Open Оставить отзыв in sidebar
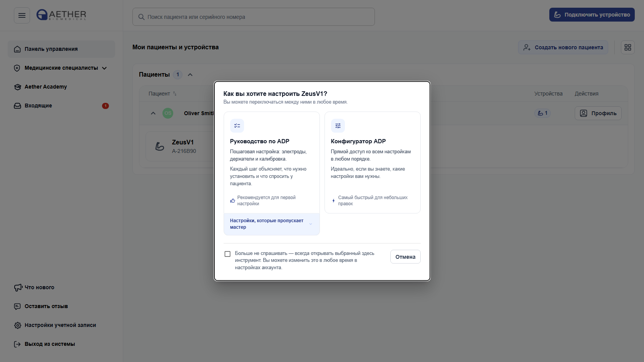This screenshot has width=644, height=362. tap(62, 307)
